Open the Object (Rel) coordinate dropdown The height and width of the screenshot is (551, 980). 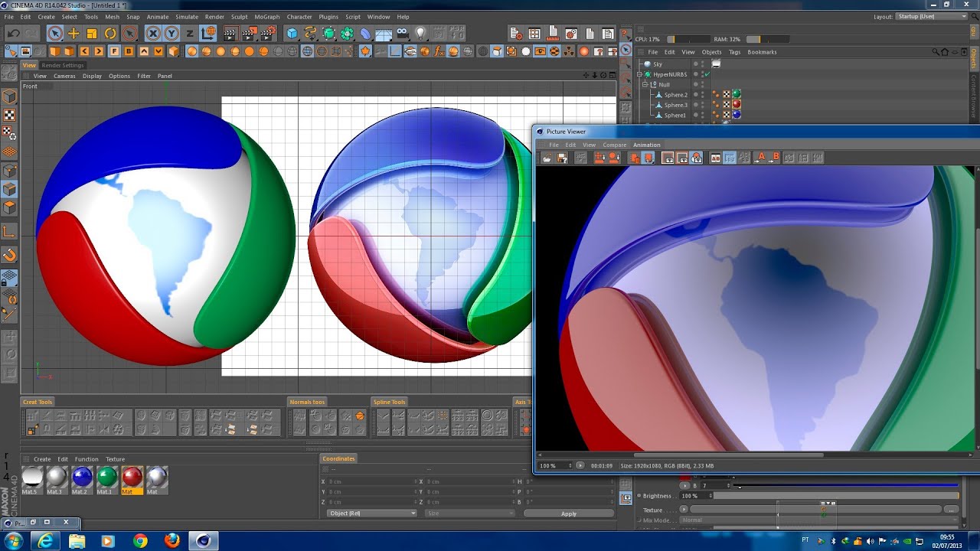[x=371, y=514]
